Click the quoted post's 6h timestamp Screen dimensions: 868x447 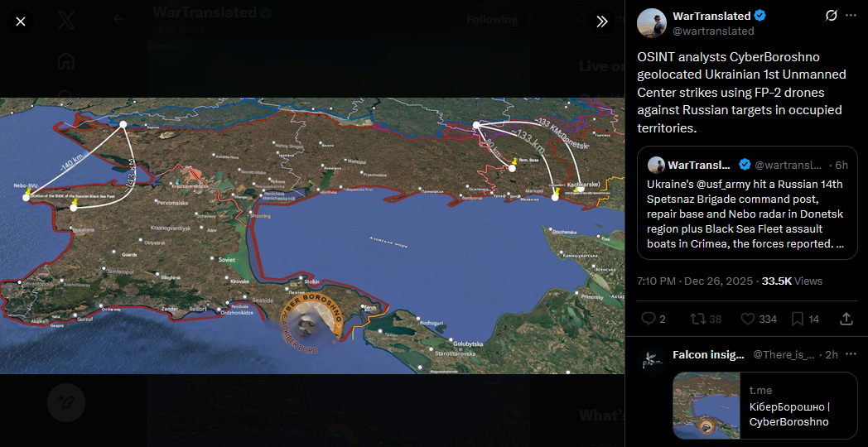[x=841, y=165]
